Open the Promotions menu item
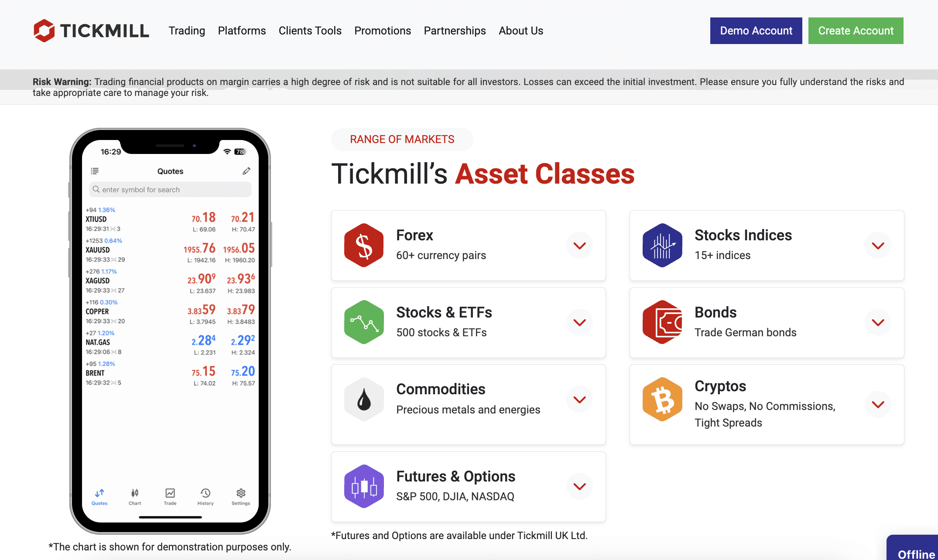Viewport: 938px width, 560px height. click(x=383, y=30)
